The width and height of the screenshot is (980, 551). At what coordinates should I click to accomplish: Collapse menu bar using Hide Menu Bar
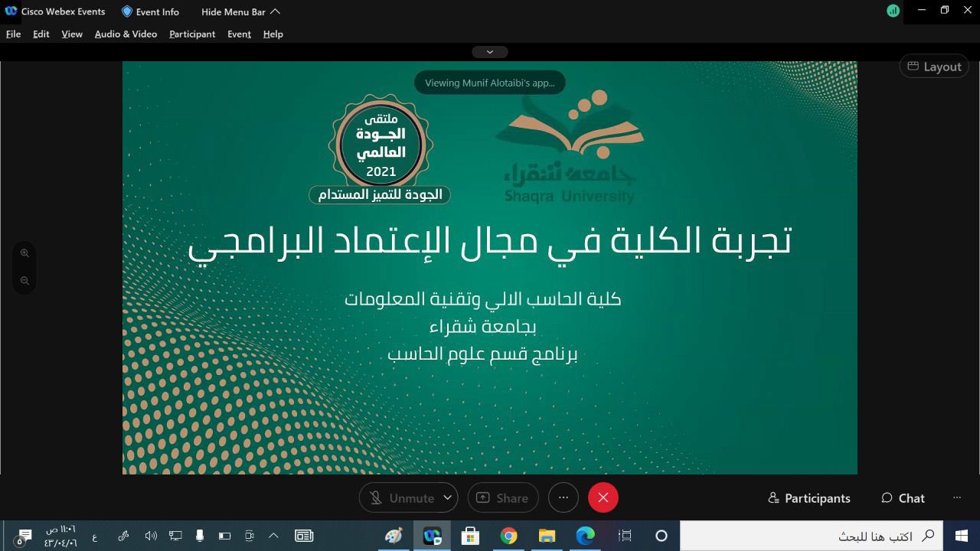pyautogui.click(x=240, y=11)
